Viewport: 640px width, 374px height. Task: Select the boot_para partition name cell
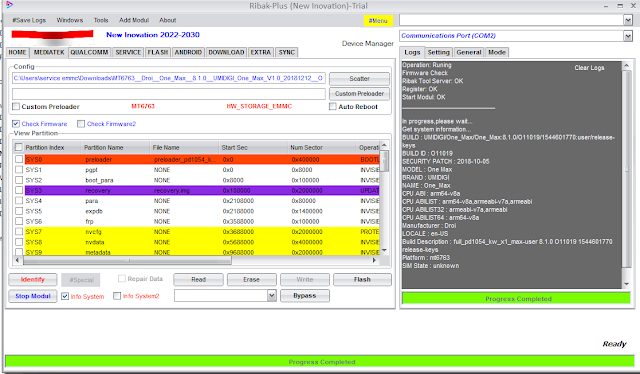coord(99,180)
